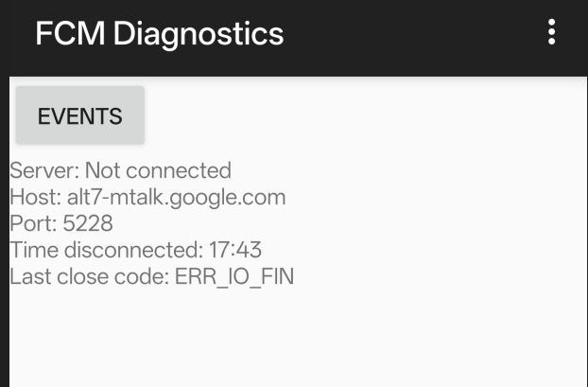Click the FCM Diagnostics title

[159, 34]
